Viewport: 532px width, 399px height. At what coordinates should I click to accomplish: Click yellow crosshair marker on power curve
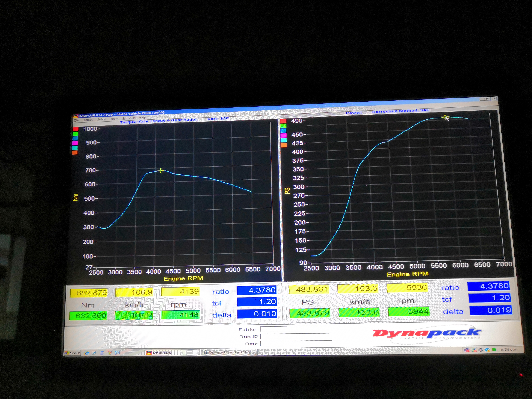[x=445, y=117]
